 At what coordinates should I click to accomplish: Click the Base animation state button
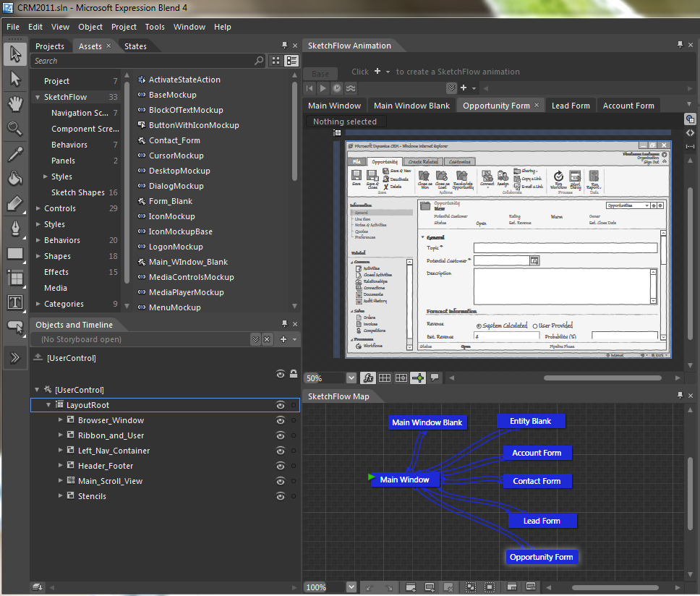(320, 74)
